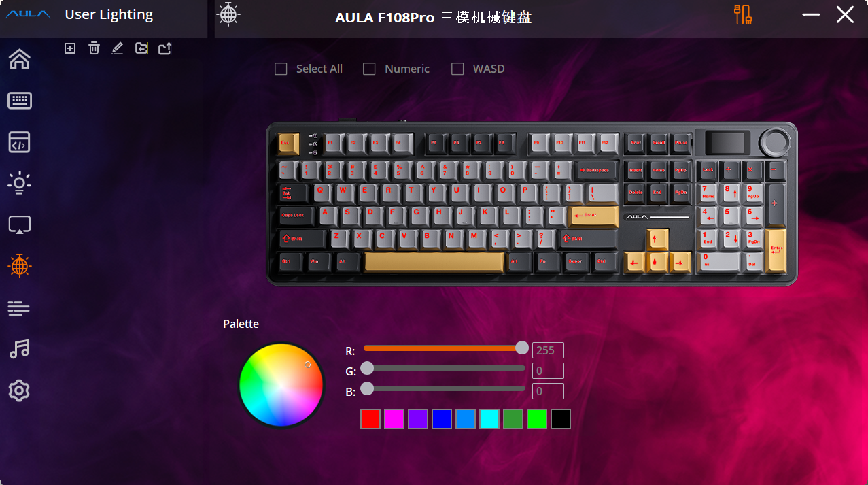This screenshot has height=485, width=868.
Task: Open the music rhythm note sidebar icon
Action: pyautogui.click(x=19, y=350)
